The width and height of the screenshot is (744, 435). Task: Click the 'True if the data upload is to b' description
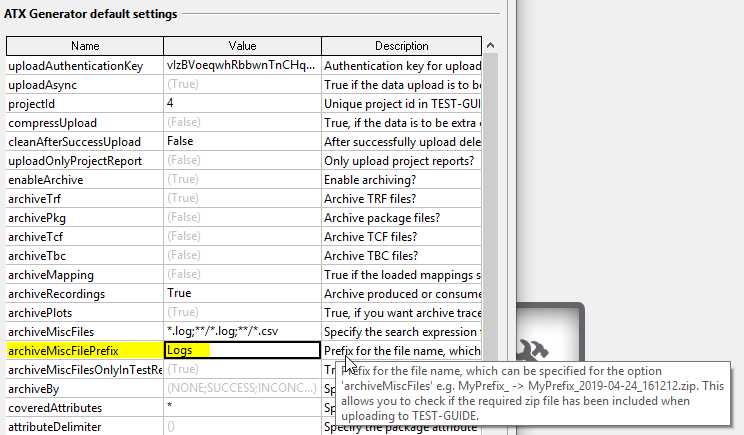[401, 84]
